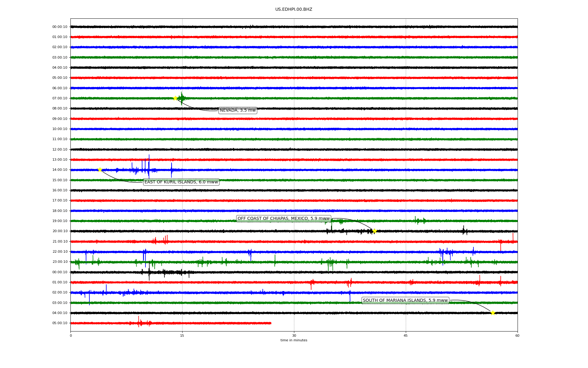Click the 06:00:10 row label

click(60, 88)
